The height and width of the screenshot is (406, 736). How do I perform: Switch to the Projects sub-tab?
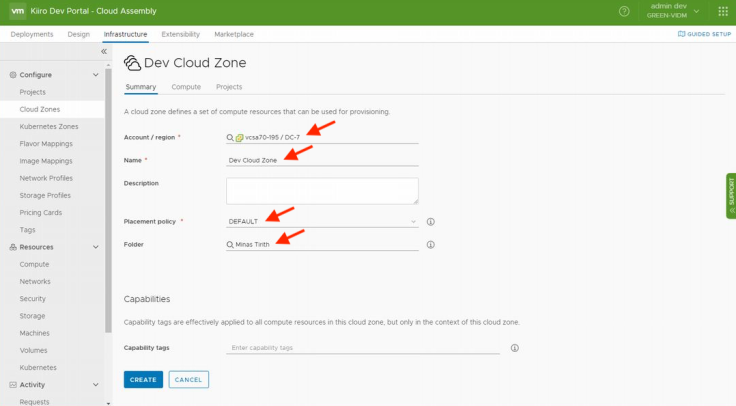pos(229,87)
